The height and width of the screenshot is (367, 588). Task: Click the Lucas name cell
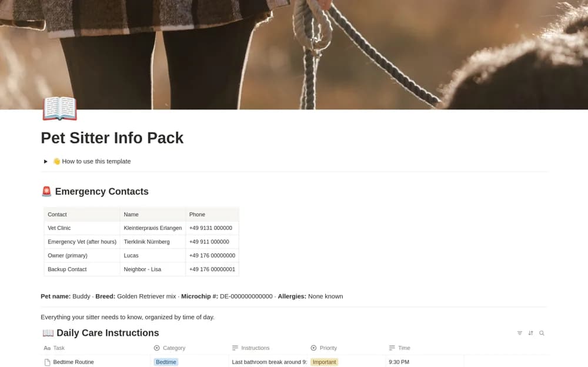tap(153, 256)
